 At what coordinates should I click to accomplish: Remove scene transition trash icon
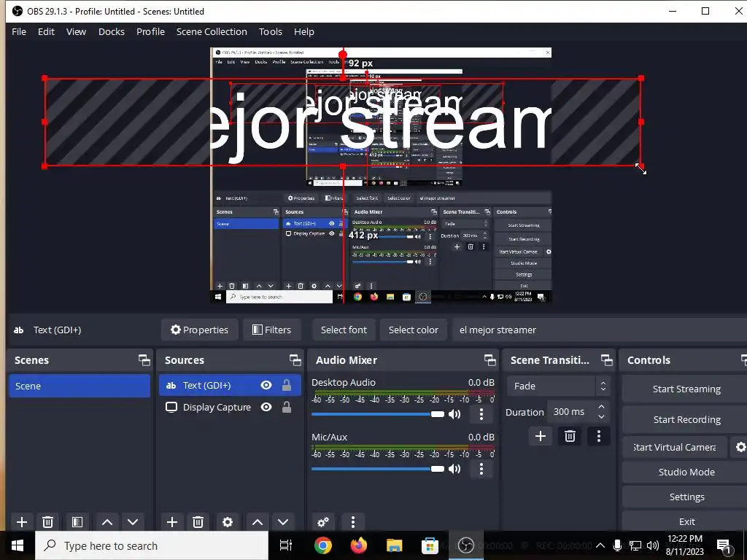click(x=570, y=436)
